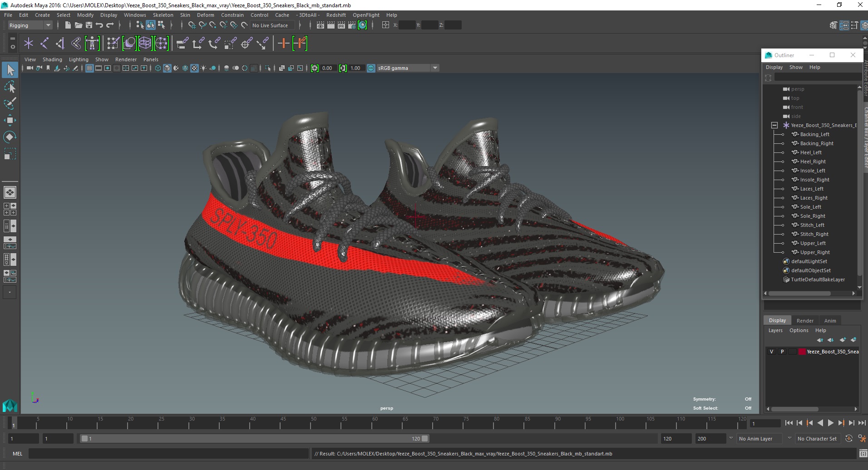Click the Open Scene folder icon

[x=78, y=25]
